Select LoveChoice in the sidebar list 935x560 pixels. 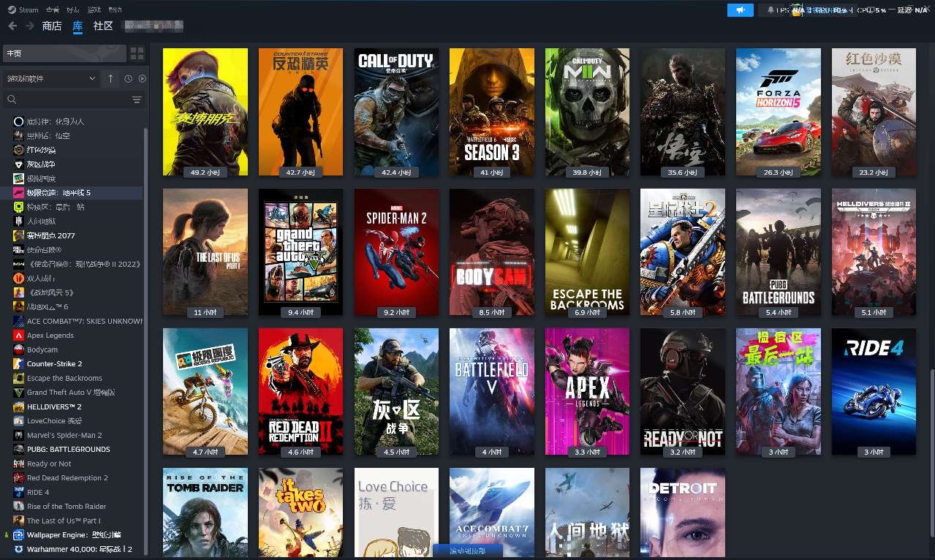pos(72,421)
